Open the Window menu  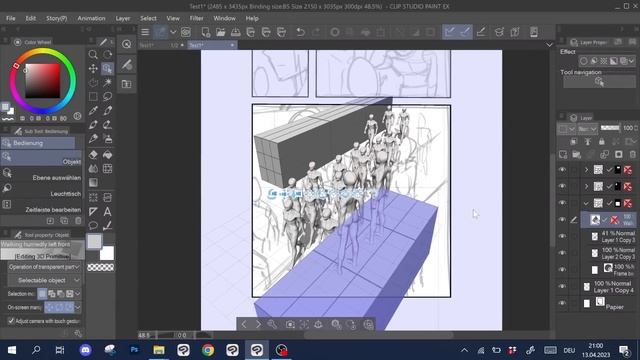point(224,18)
